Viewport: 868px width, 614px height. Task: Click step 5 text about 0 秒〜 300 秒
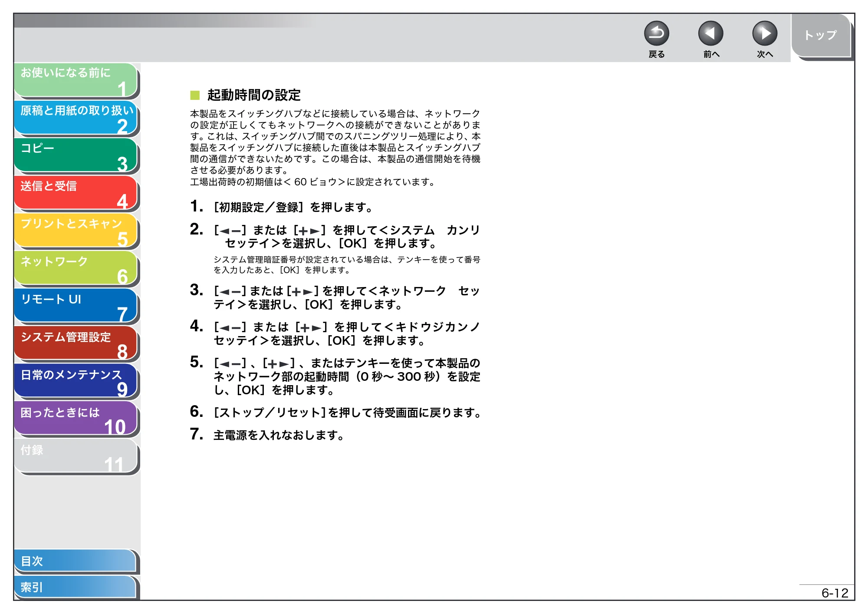(347, 376)
